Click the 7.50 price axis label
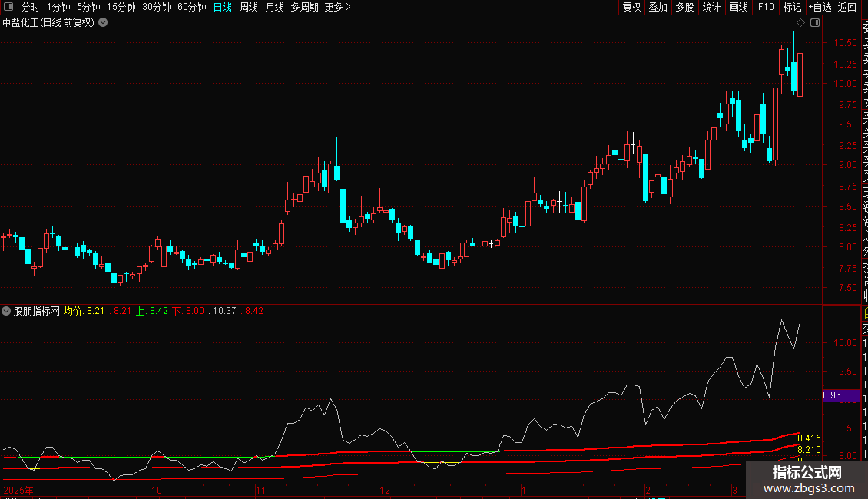Viewport: 868px width, 499px height. pos(847,288)
